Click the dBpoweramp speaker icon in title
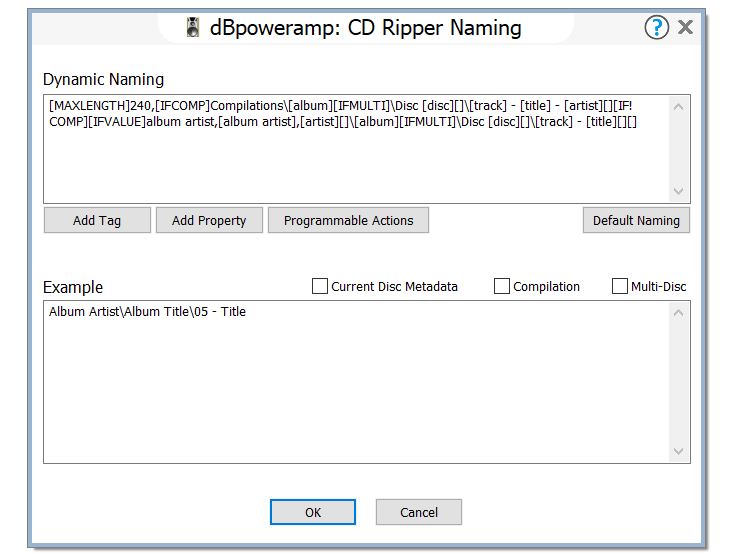Image resolution: width=744 pixels, height=553 pixels. coord(194,28)
